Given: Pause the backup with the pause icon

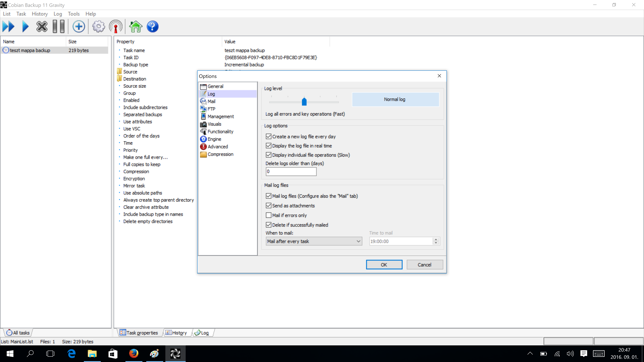Looking at the screenshot, I should point(59,26).
